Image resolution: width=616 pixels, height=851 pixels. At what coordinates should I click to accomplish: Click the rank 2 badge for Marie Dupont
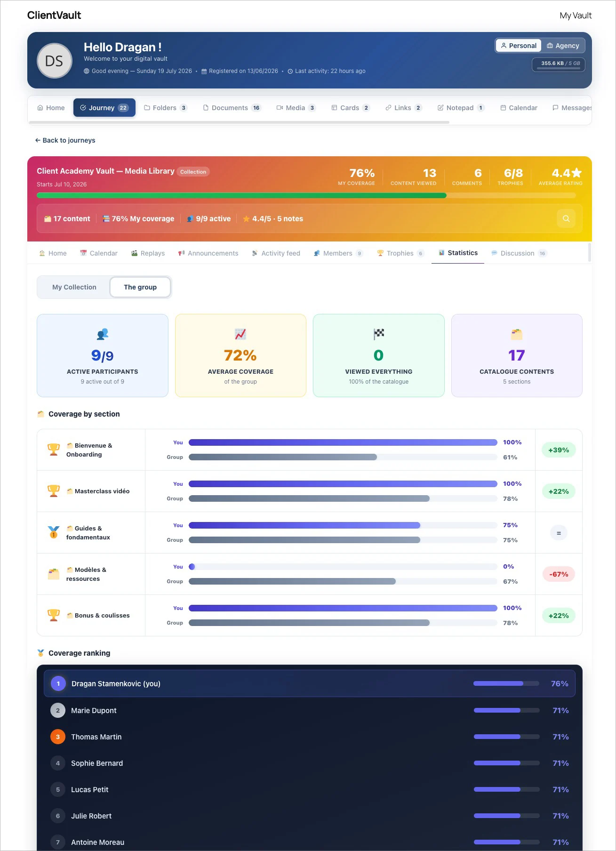(x=58, y=710)
